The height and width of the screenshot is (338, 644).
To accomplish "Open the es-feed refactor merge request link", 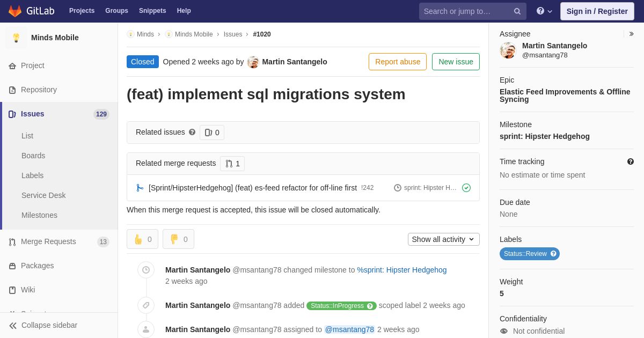I will (253, 188).
